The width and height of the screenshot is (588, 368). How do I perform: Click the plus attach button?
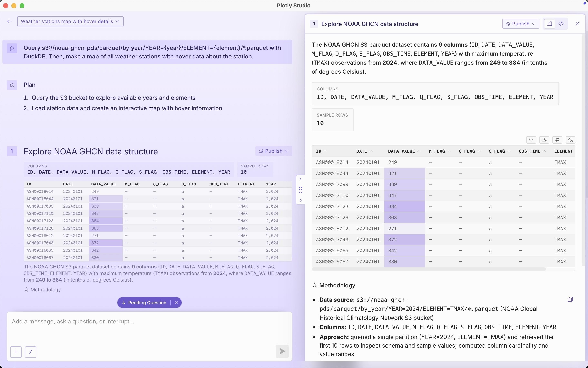[16, 352]
